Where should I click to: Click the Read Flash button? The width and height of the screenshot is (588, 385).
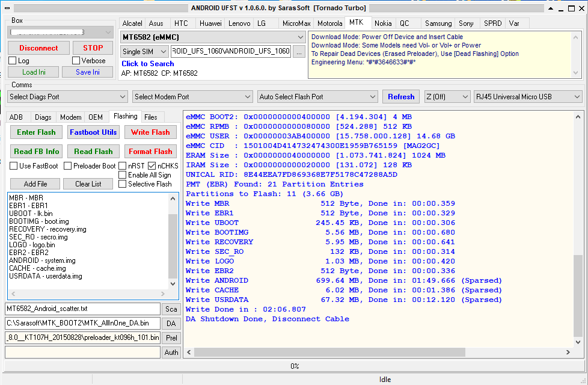coord(93,152)
